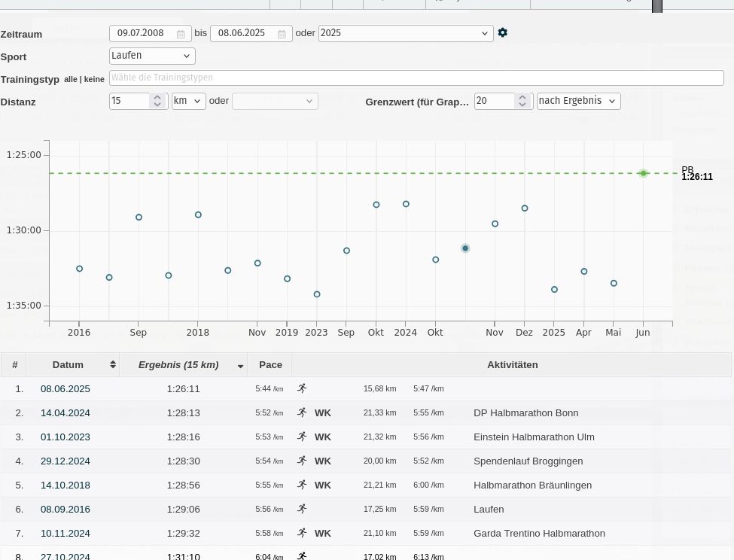Open the Sport dropdown set to Laufen
The width and height of the screenshot is (734, 560).
[x=152, y=56]
